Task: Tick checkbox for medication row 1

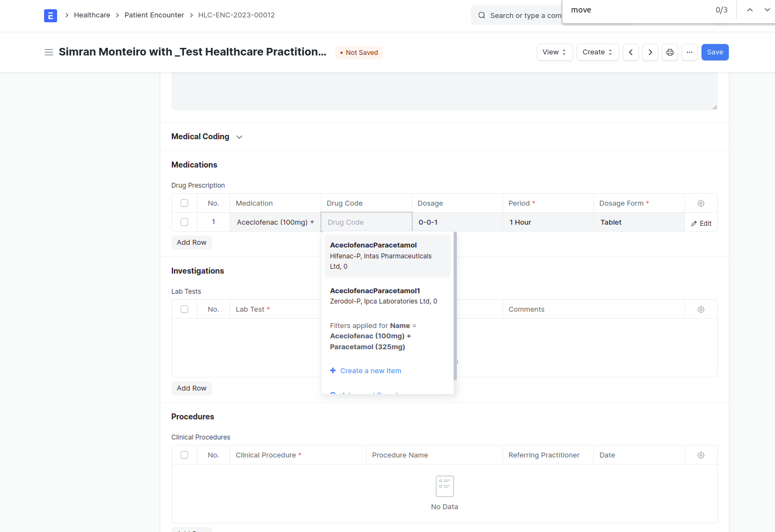Action: pyautogui.click(x=184, y=222)
